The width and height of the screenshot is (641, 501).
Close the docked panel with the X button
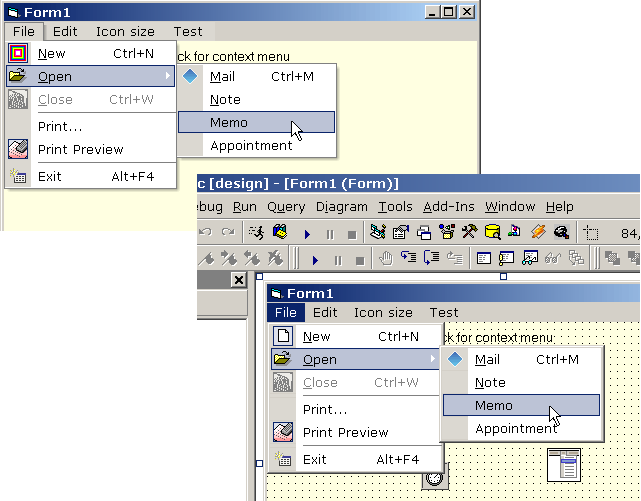coord(238,281)
